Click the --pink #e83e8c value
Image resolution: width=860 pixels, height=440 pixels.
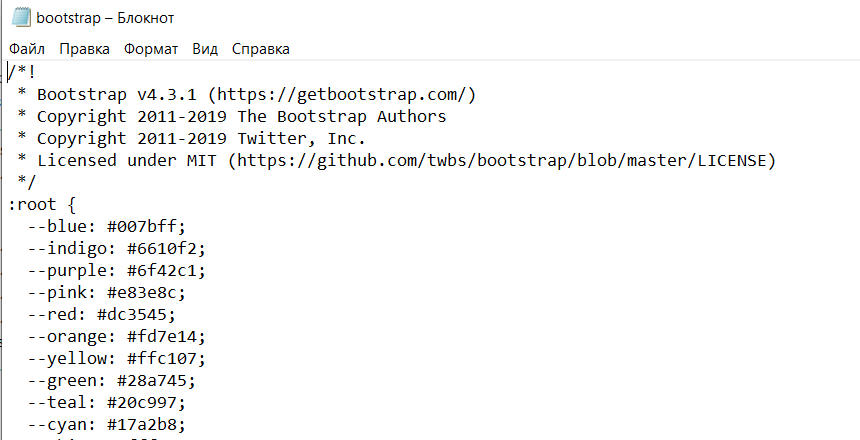[x=146, y=292]
